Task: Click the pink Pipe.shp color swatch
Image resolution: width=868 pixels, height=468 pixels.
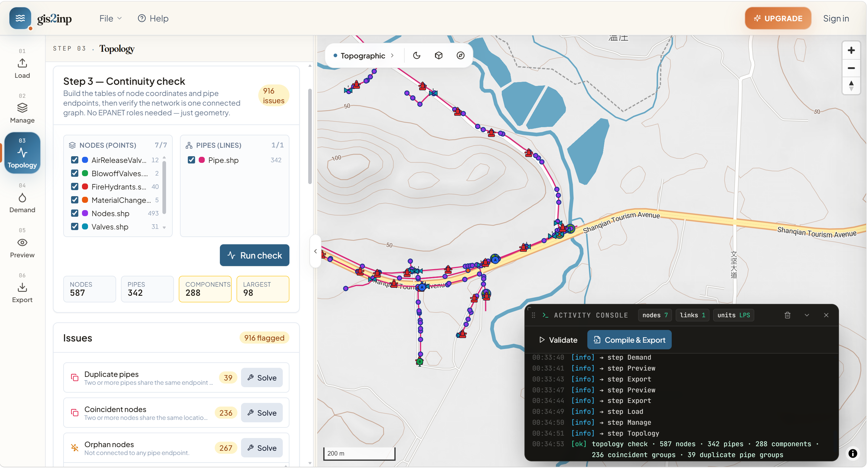Action: click(201, 160)
